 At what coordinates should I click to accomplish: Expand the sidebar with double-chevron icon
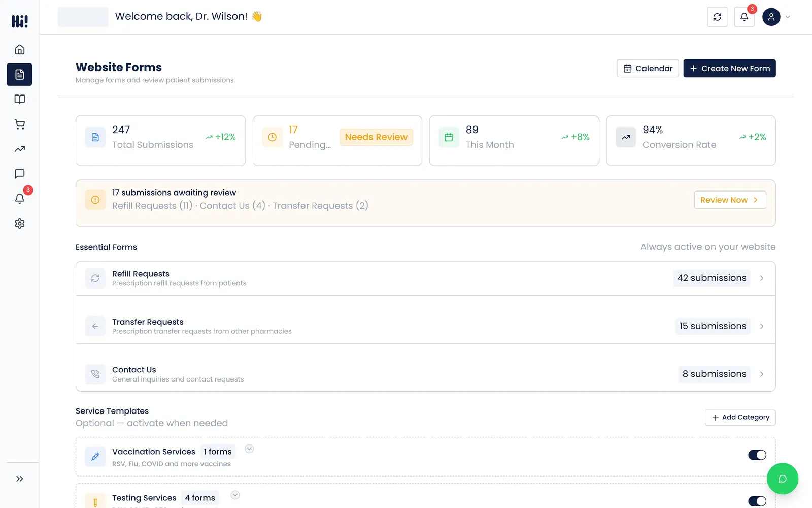click(20, 479)
